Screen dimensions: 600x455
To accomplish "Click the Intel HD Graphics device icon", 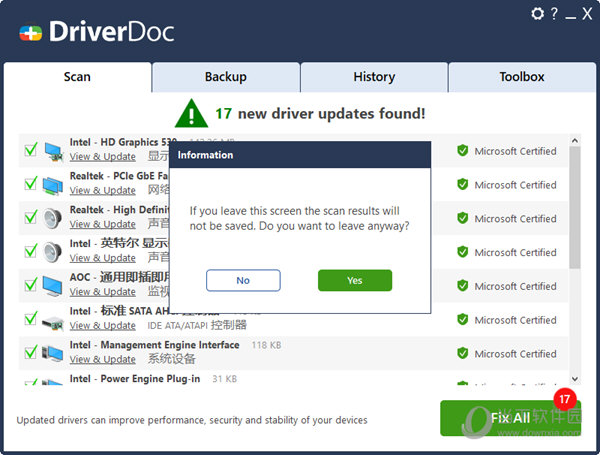I will tap(53, 152).
